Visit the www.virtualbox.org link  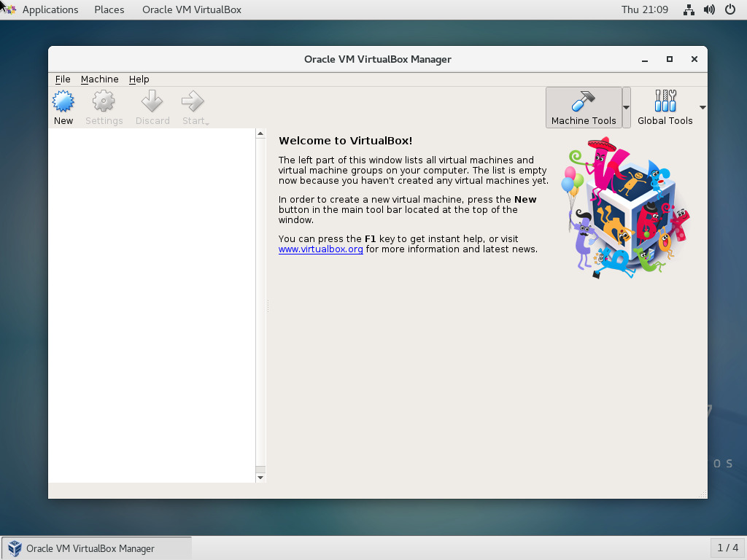321,249
